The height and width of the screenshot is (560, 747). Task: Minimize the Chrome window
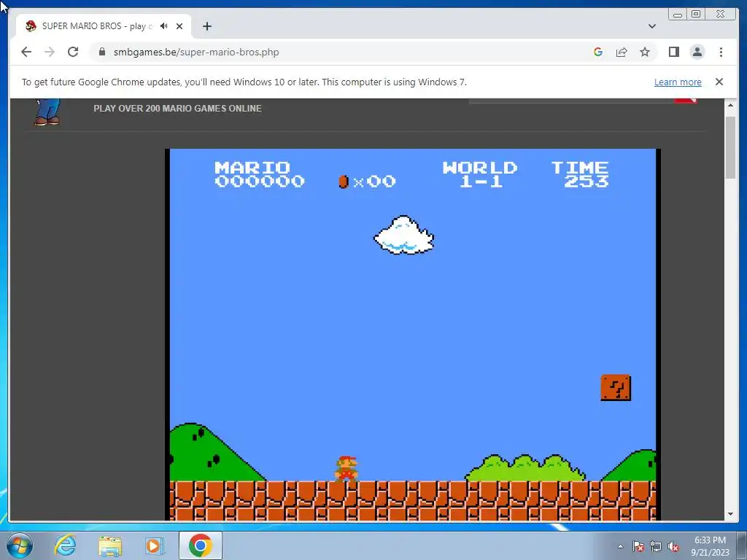[678, 15]
